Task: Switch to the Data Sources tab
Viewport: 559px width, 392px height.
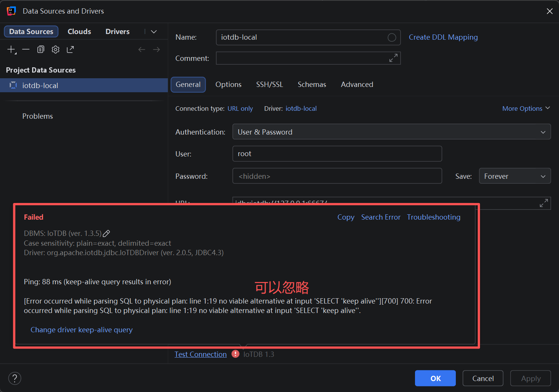Action: (31, 31)
